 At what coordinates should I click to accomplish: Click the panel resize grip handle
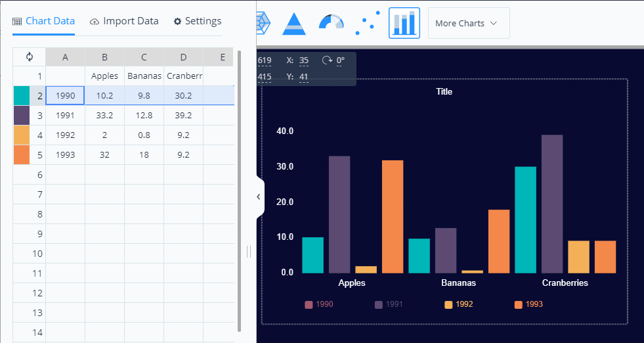(x=249, y=252)
